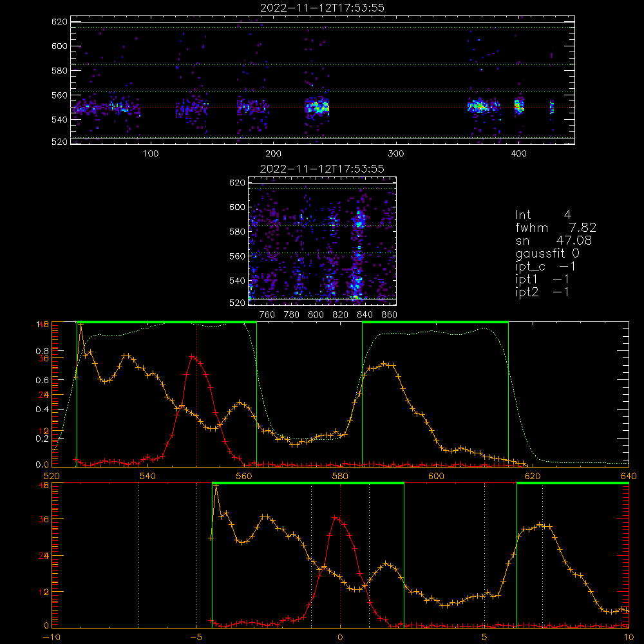644x644 pixels.
Task: Click the 640 x-axis label of profile plot
Action: (x=629, y=477)
